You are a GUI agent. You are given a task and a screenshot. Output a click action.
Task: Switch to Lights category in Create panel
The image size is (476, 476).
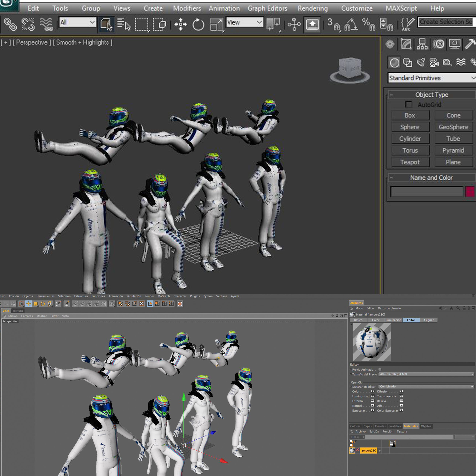click(421, 63)
